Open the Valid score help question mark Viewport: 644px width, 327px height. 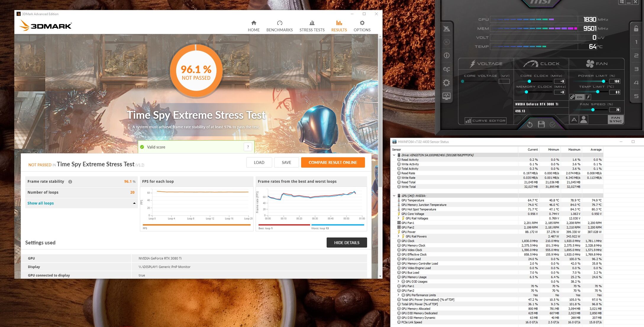[248, 147]
